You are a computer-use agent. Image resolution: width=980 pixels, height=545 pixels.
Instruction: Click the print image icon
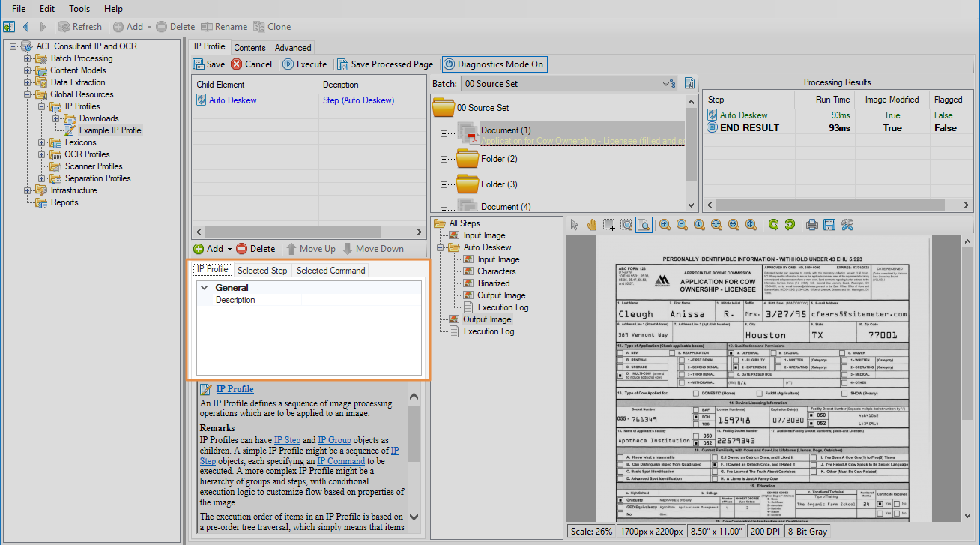811,225
